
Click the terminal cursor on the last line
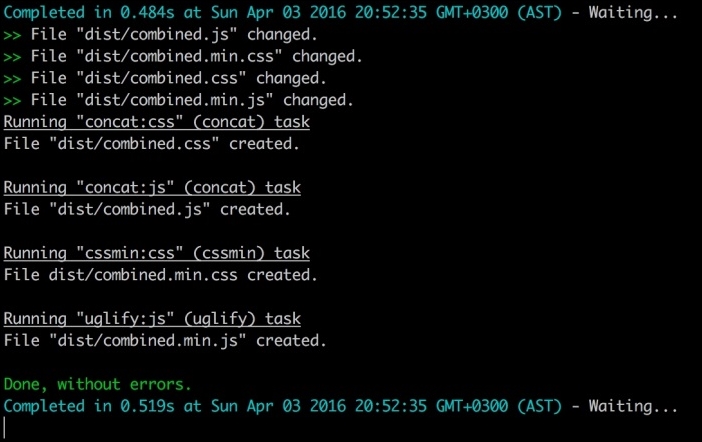pyautogui.click(x=5, y=427)
